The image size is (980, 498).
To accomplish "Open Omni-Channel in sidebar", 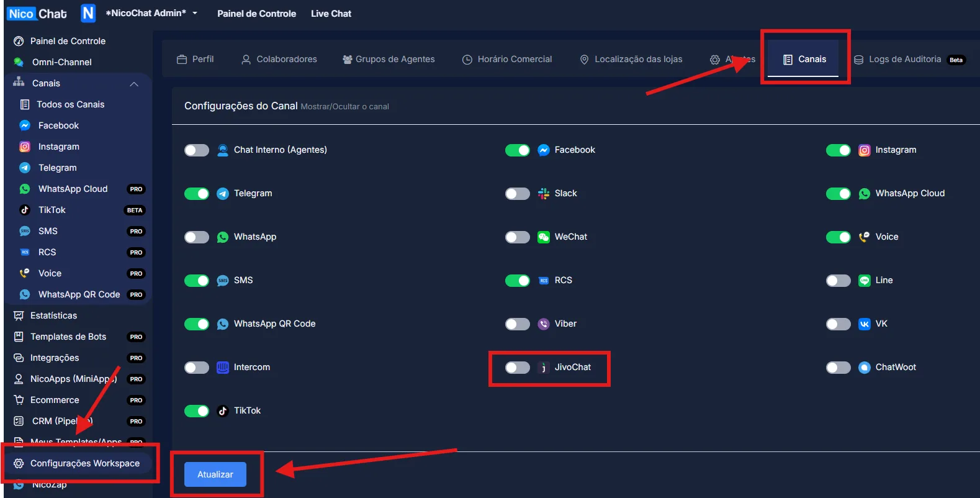I will click(62, 62).
